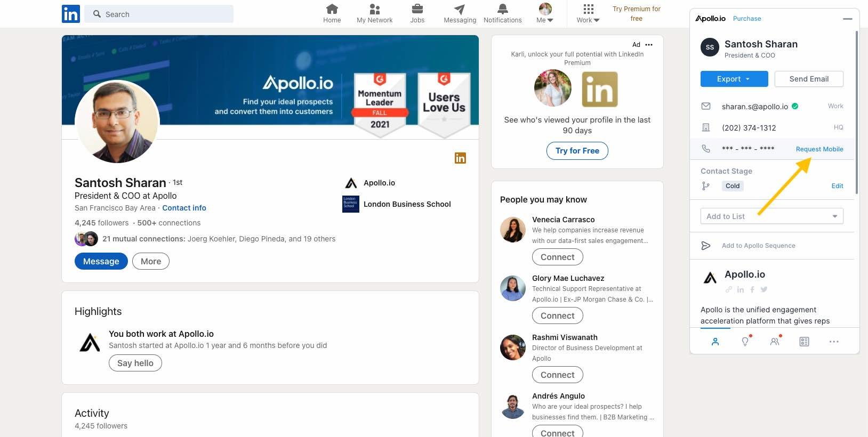Select the lightbulb insights tab

coord(745,342)
